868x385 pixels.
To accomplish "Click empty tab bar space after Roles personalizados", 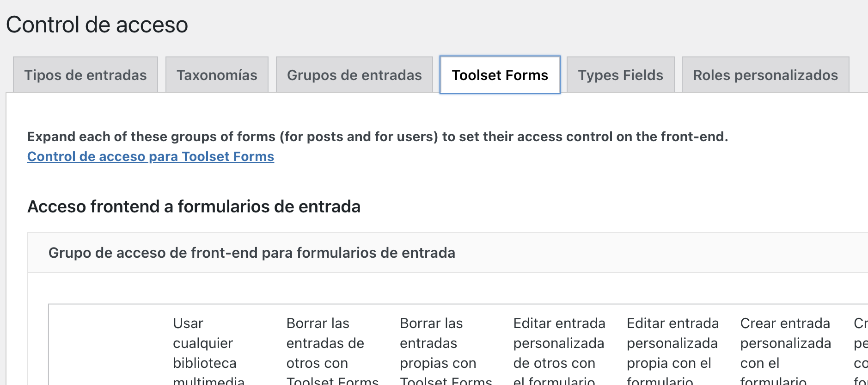I will pos(859,75).
